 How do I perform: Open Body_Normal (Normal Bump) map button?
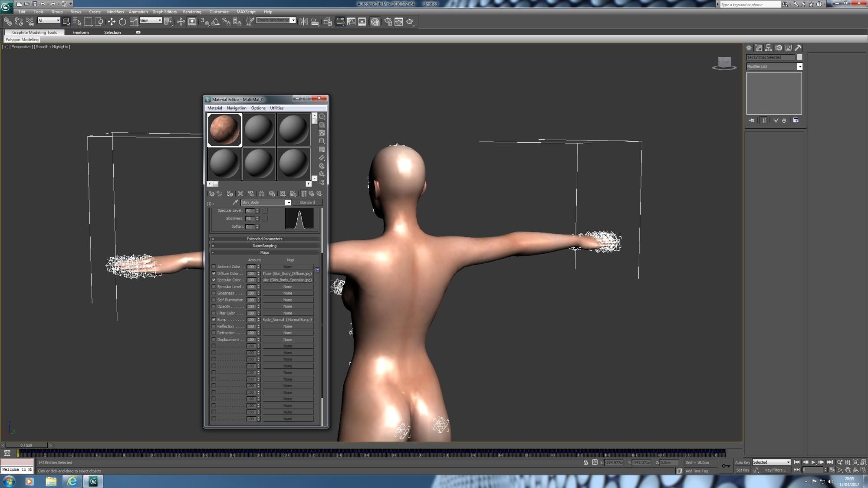288,320
